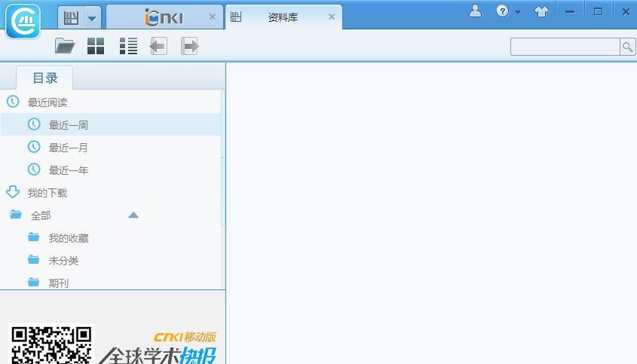Click the CNKI mobile QR code
The width and height of the screenshot is (637, 364).
pyautogui.click(x=51, y=344)
